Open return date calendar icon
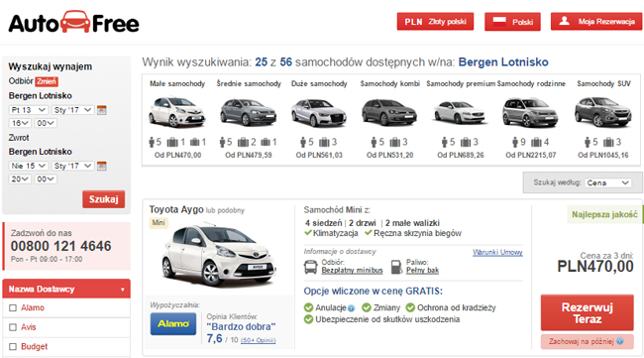644x358 pixels. (x=101, y=166)
